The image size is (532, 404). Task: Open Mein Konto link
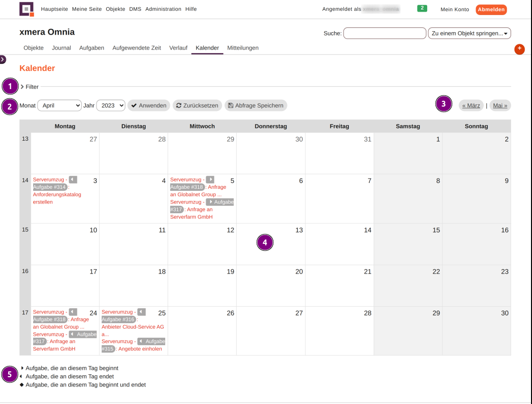[x=455, y=9]
